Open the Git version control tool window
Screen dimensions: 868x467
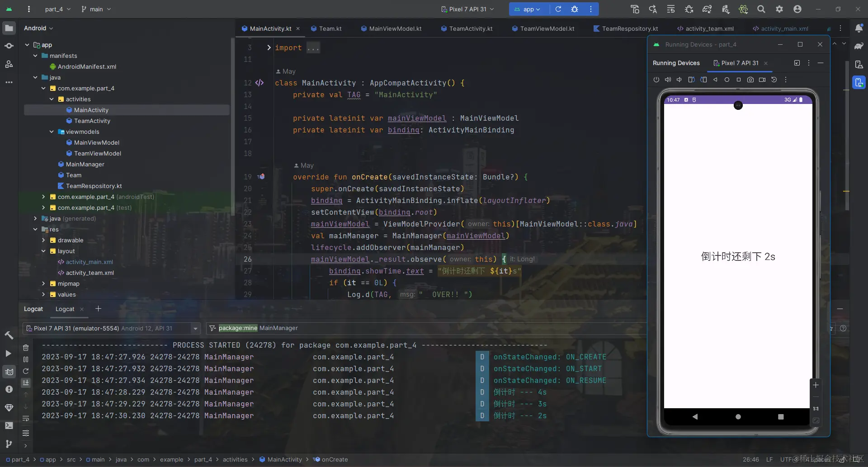9,443
